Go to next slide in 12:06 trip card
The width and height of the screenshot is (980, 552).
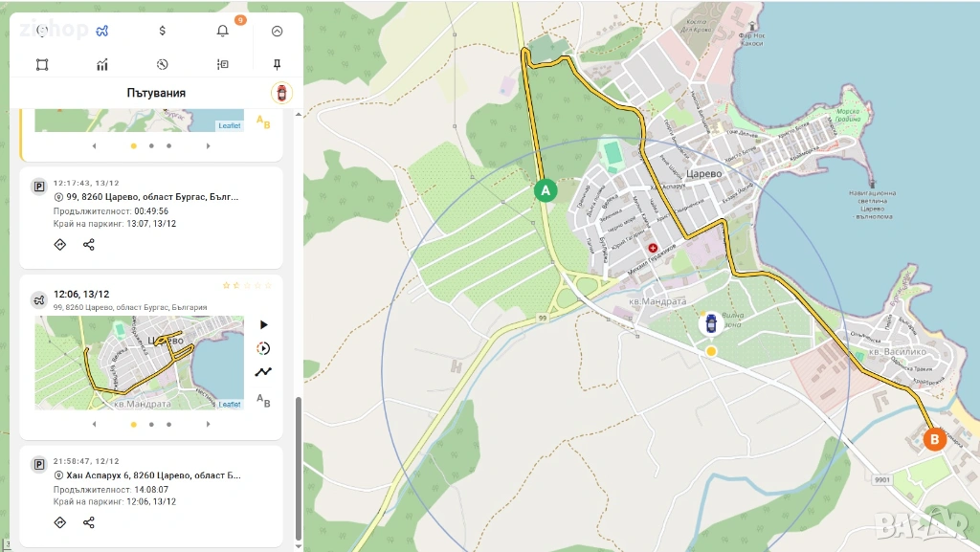208,424
